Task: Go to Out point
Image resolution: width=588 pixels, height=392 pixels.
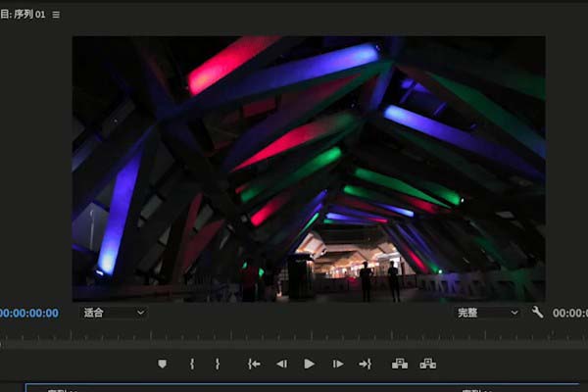Action: click(x=365, y=364)
